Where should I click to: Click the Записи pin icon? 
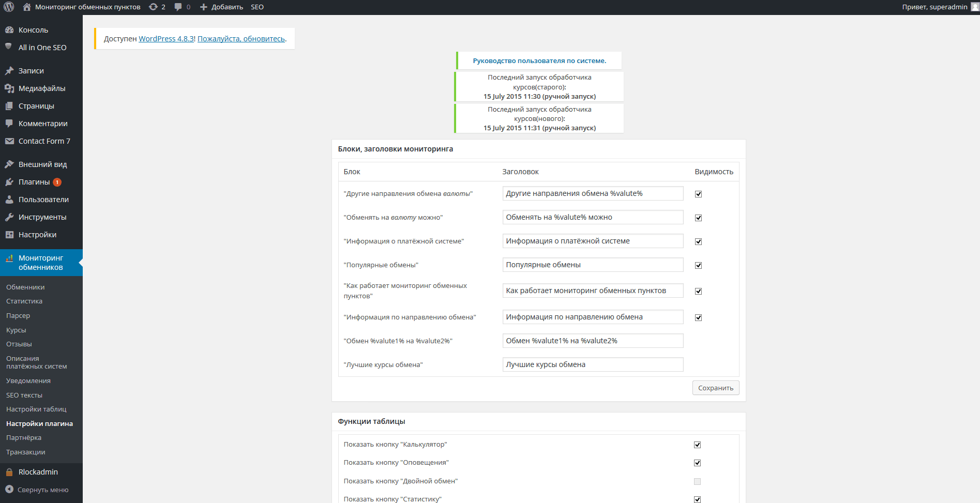pyautogui.click(x=9, y=71)
